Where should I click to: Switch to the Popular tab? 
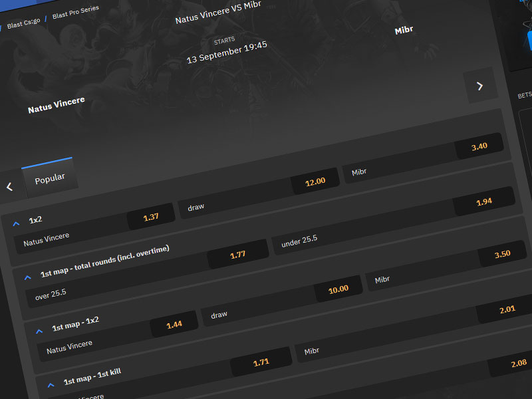tap(49, 178)
